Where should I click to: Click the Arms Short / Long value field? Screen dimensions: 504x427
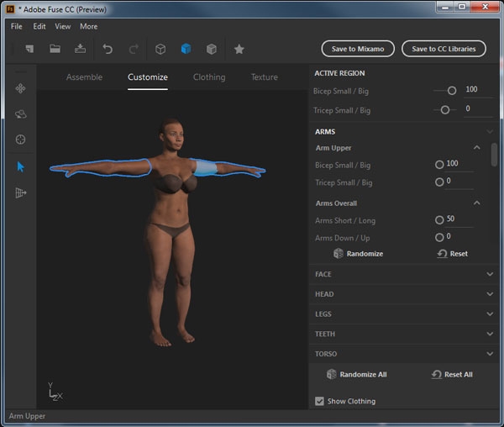(x=458, y=219)
